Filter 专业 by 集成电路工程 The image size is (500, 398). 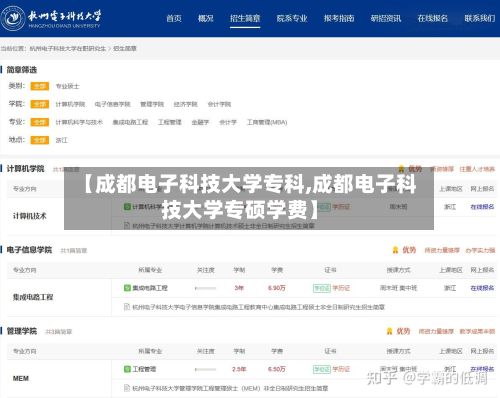[x=130, y=122]
